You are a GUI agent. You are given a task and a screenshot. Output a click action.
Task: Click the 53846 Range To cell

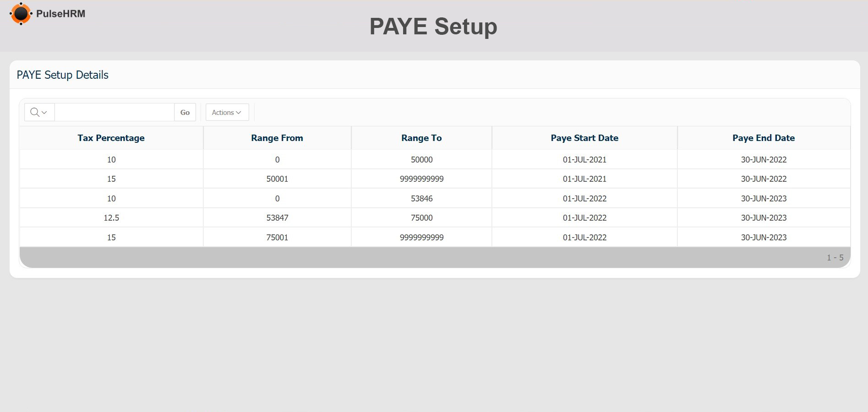click(421, 199)
